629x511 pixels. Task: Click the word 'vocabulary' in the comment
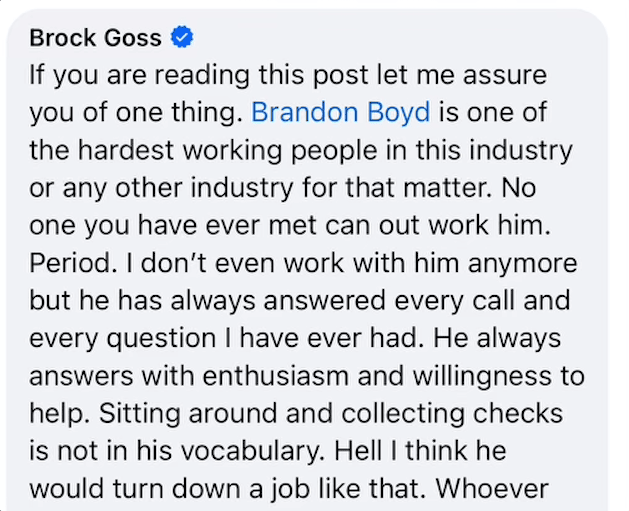tap(251, 451)
